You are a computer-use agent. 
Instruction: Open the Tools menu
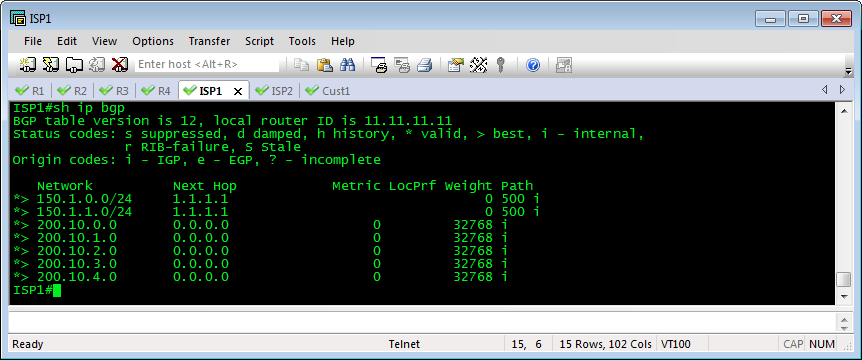tap(302, 41)
